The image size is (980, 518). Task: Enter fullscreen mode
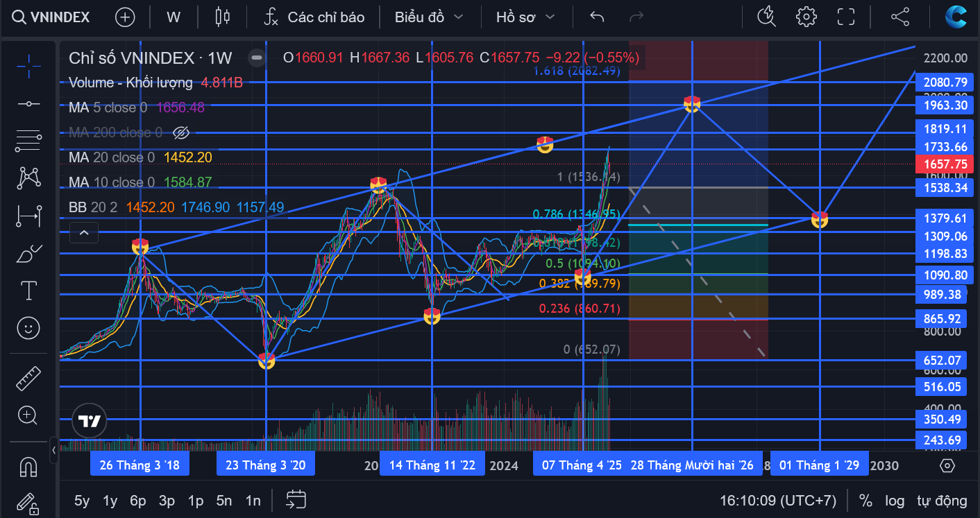tap(845, 17)
